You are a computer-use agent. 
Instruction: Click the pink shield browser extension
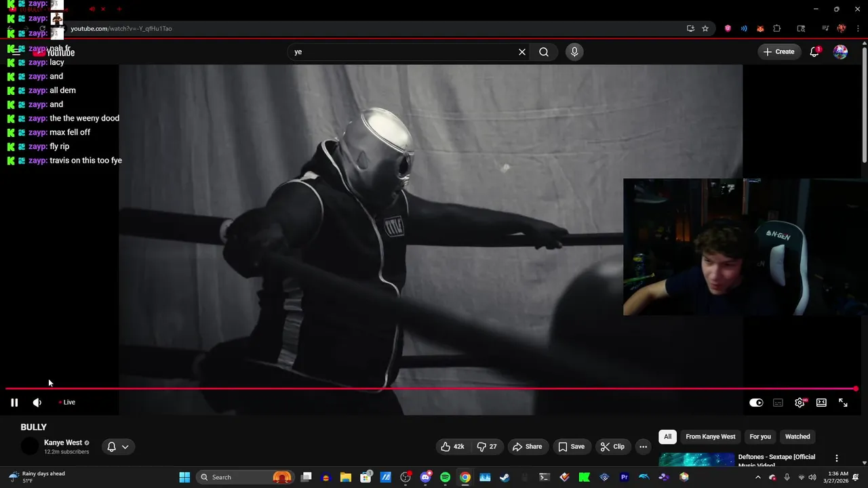click(x=728, y=28)
